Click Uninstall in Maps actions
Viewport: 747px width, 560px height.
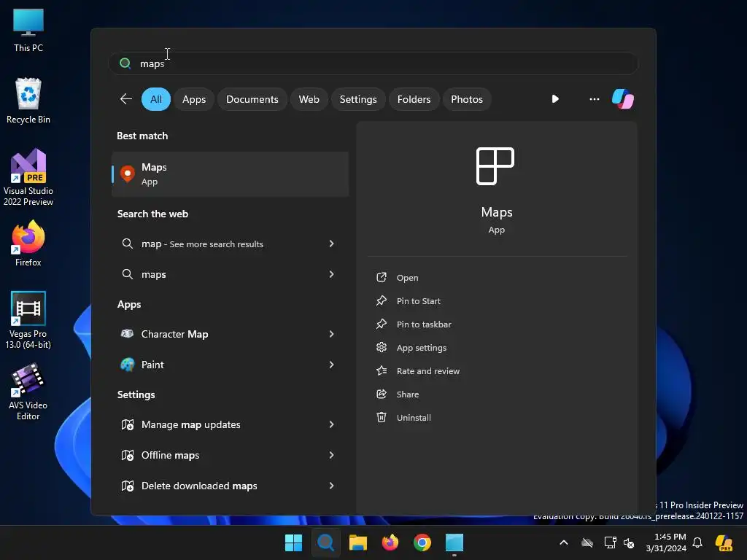tap(414, 418)
